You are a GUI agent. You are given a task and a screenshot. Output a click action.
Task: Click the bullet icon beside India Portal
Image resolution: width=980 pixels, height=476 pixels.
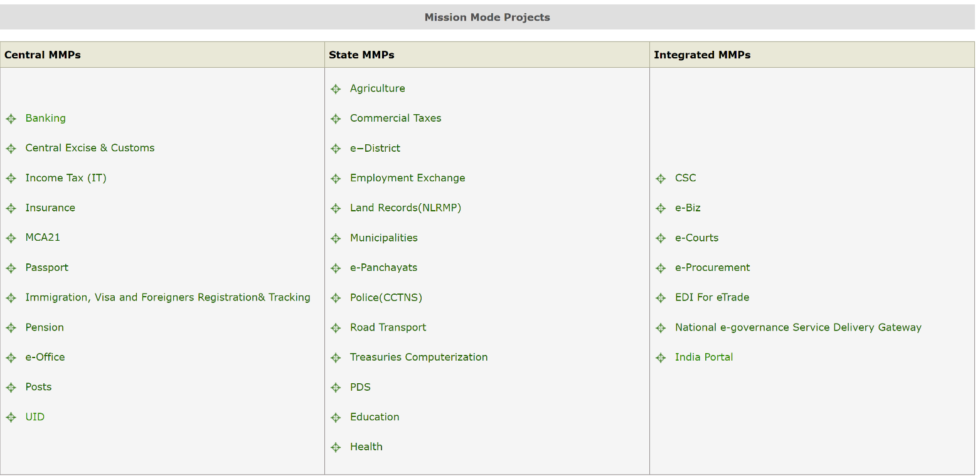(661, 357)
